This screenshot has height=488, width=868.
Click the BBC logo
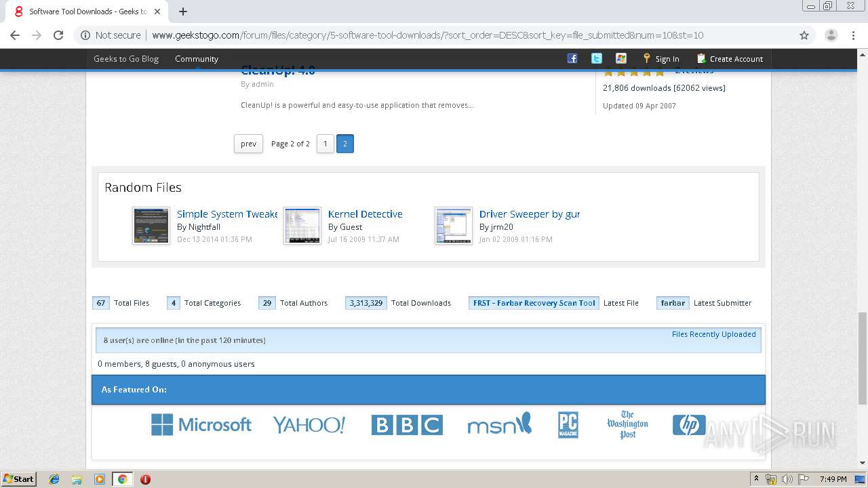click(407, 425)
